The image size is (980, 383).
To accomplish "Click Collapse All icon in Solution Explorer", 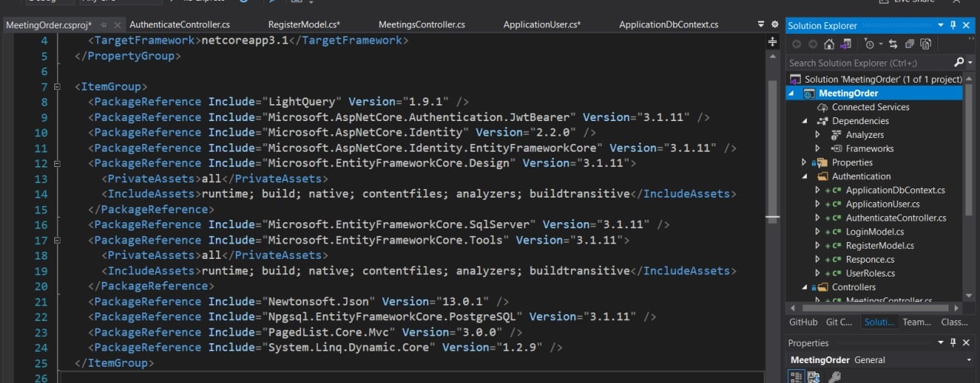I will click(910, 44).
